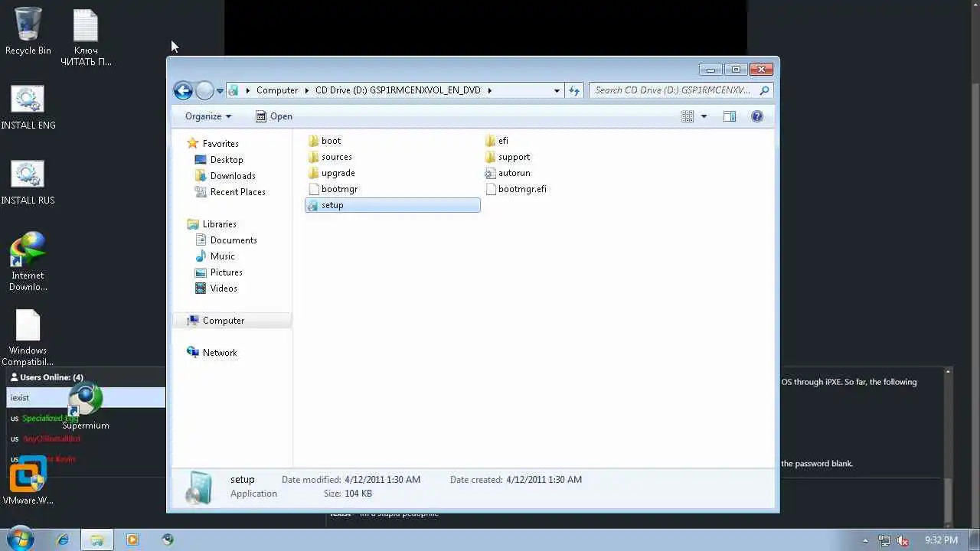Select the upgrade folder
Viewport: 980px width, 551px height.
332,173
